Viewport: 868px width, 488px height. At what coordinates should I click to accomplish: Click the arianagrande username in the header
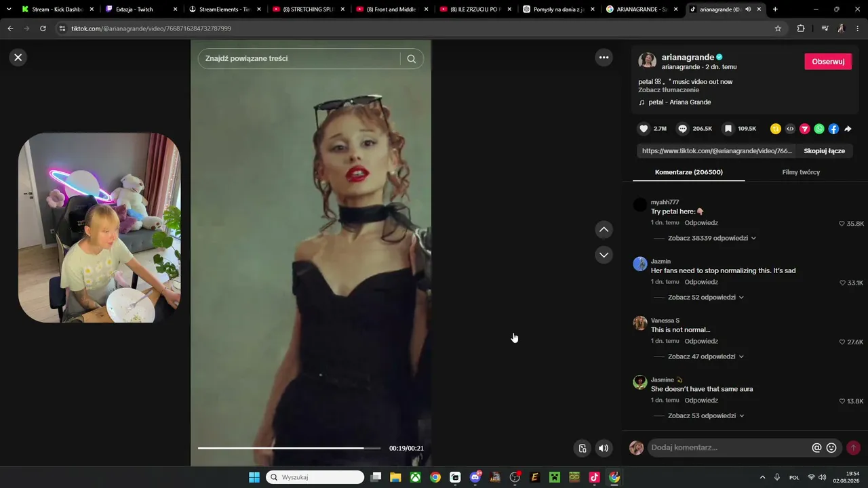[688, 58]
